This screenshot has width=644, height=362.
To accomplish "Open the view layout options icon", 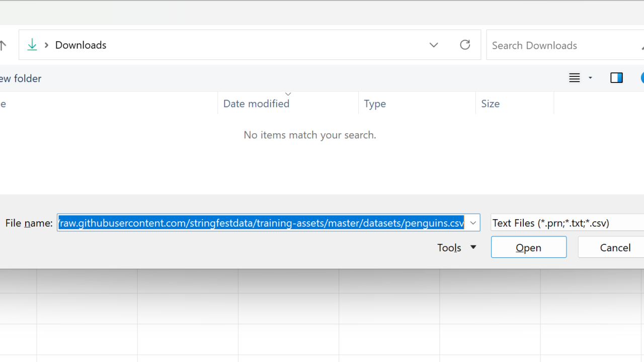I will [x=575, y=78].
